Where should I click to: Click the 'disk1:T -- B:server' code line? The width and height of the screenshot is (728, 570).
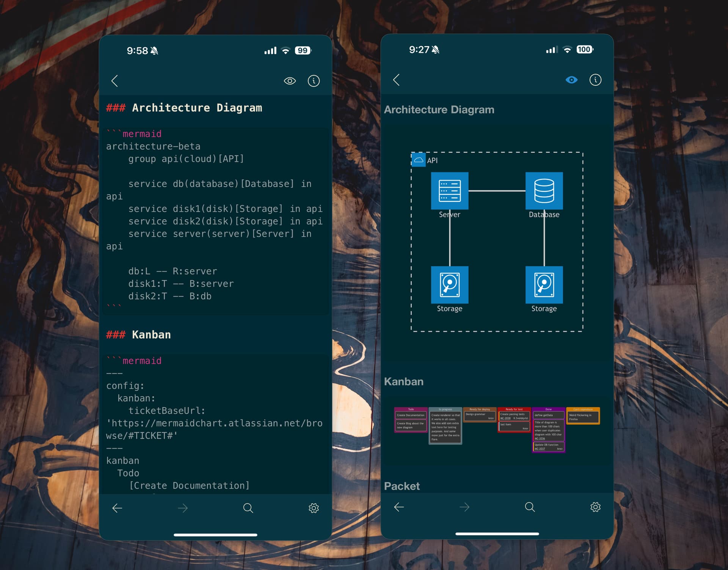click(181, 284)
